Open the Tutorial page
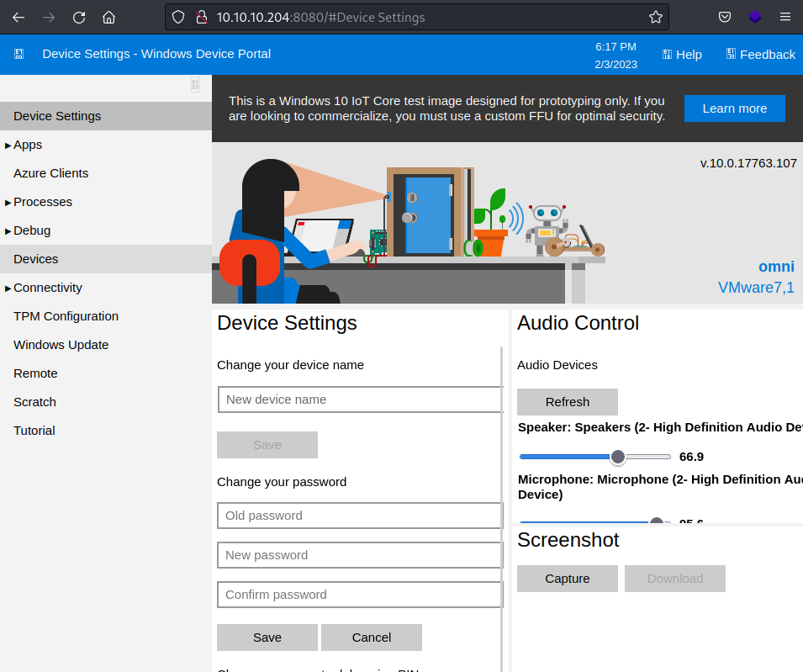This screenshot has height=672, width=803. (x=106, y=431)
